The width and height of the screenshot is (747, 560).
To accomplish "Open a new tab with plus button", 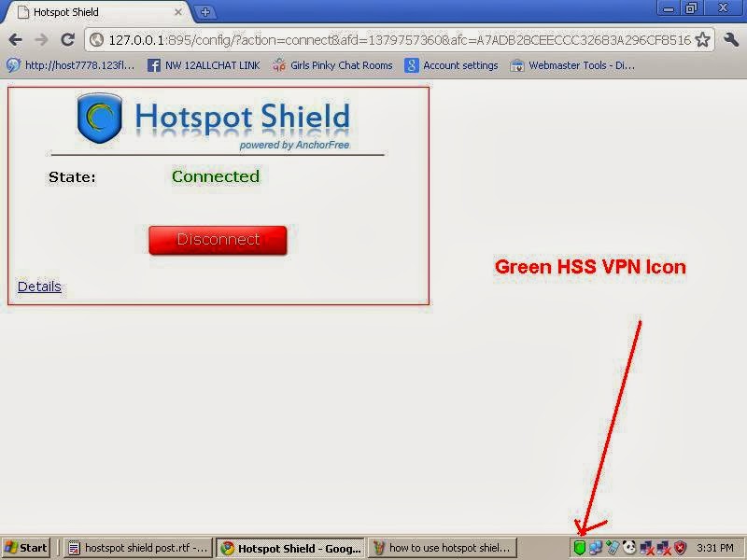I will click(205, 12).
